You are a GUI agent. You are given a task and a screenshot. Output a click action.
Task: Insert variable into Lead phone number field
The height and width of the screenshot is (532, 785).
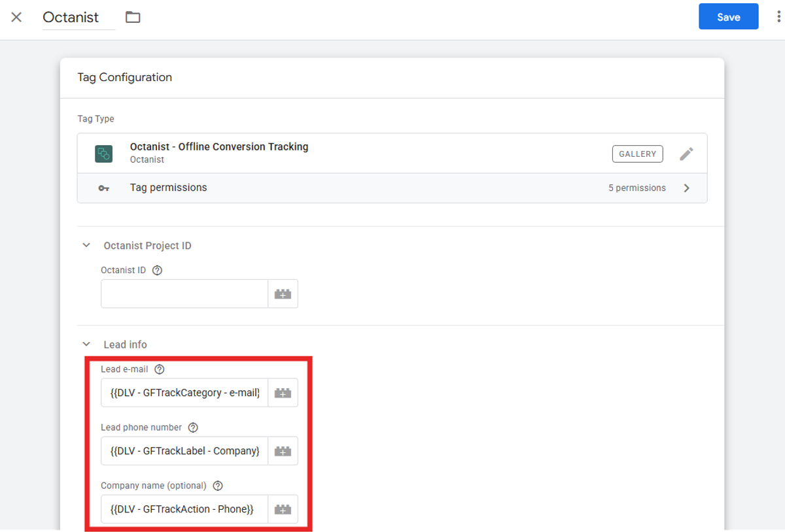[283, 451]
